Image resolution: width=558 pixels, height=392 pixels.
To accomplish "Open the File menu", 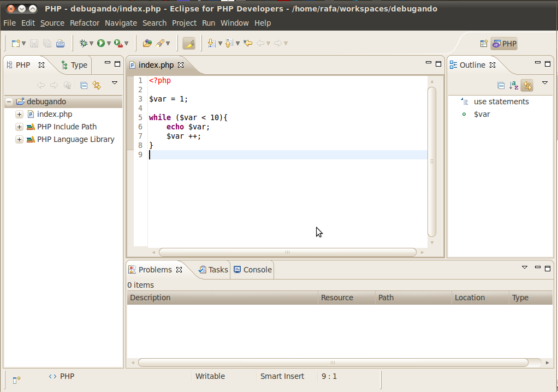I will [10, 23].
